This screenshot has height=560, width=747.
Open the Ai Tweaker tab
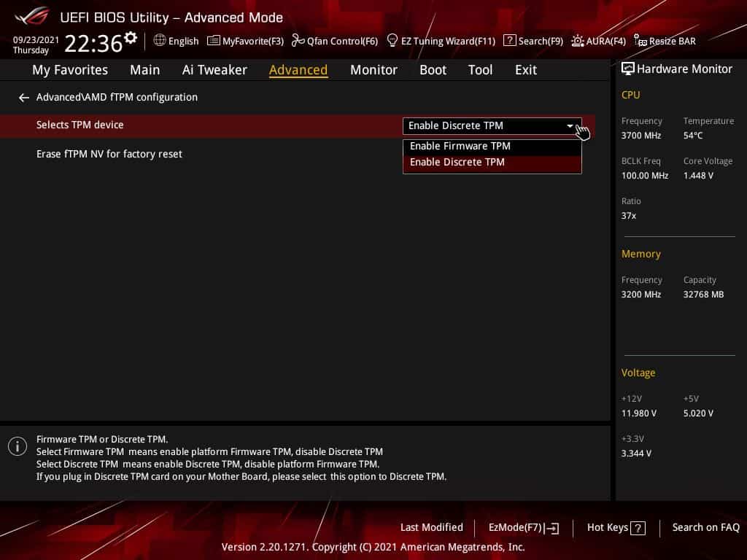click(x=214, y=70)
